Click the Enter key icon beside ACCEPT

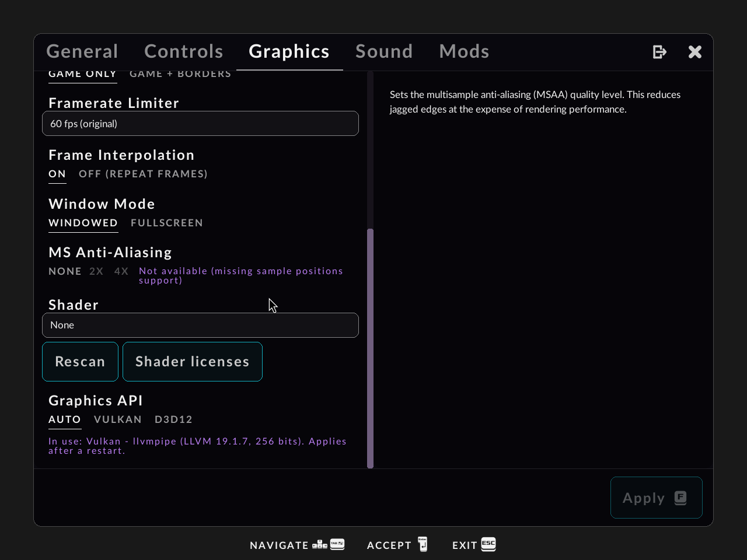pyautogui.click(x=423, y=544)
